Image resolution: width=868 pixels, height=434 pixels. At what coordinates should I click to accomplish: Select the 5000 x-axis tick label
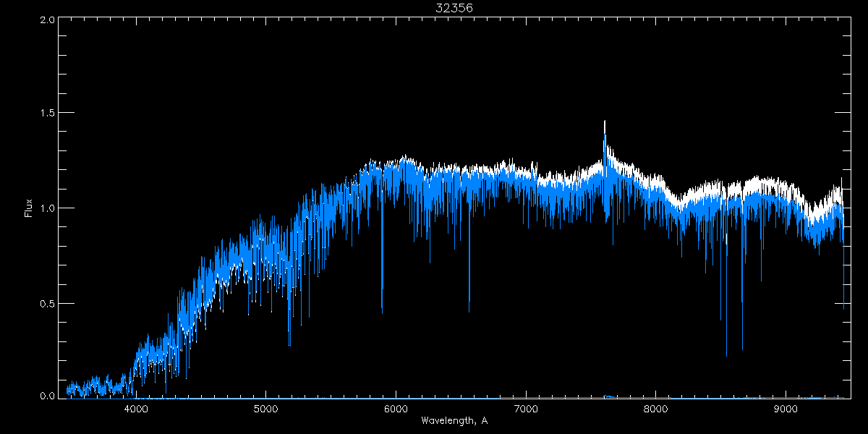265,409
